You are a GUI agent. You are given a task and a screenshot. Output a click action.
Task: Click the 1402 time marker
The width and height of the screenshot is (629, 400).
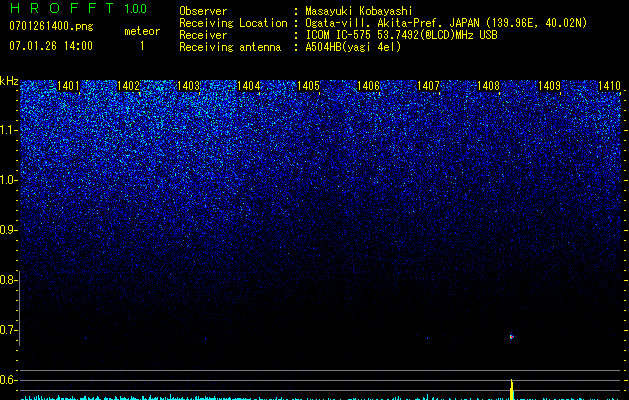coord(128,86)
